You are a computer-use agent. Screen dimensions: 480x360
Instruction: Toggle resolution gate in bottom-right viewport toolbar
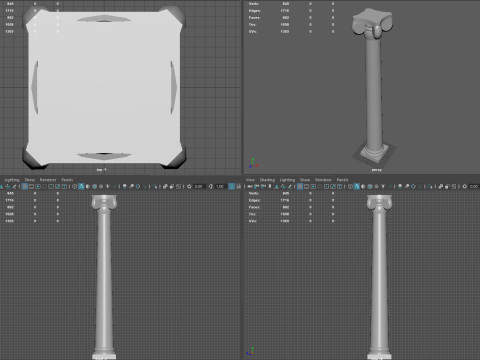313,187
